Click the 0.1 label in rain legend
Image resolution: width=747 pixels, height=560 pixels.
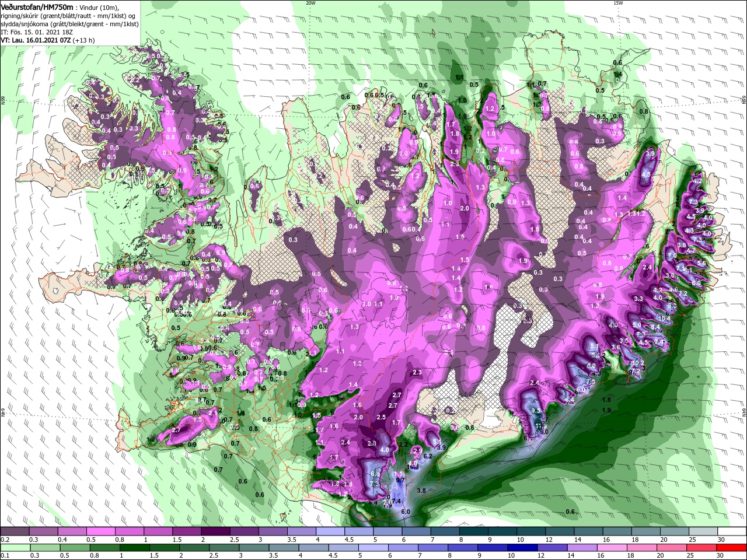[5, 556]
